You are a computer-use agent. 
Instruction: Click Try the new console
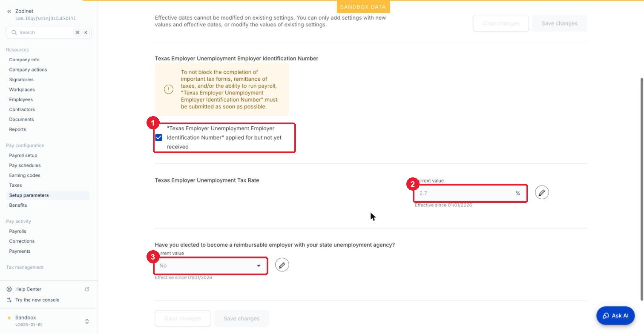(37, 300)
